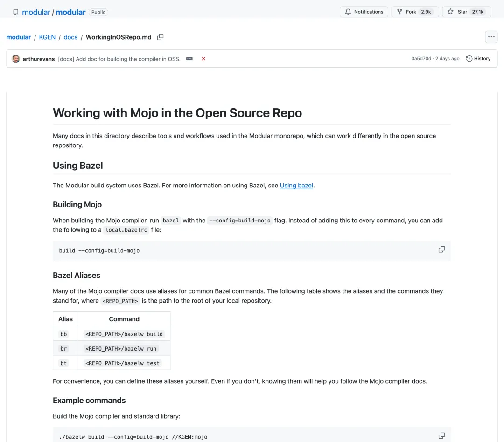This screenshot has height=442, width=504.
Task: Open commit message about building compiler in OSS
Action: (x=119, y=59)
